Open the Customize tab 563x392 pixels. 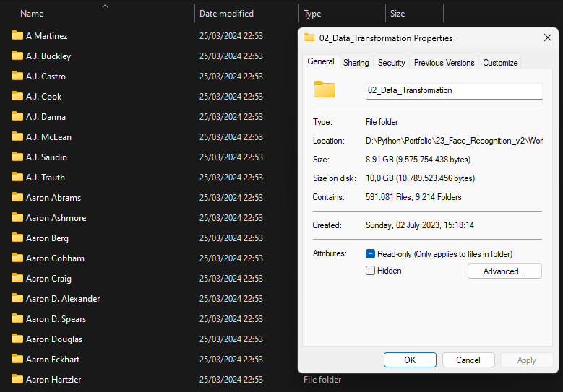point(500,63)
